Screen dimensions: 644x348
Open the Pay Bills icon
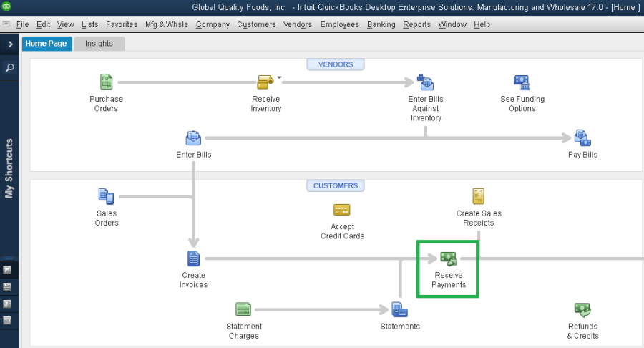coord(582,138)
